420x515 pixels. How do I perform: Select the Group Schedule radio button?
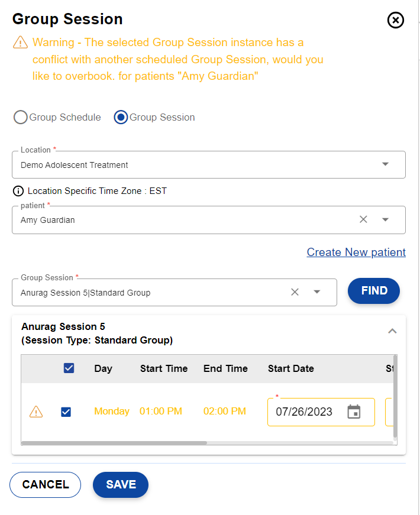click(x=21, y=117)
